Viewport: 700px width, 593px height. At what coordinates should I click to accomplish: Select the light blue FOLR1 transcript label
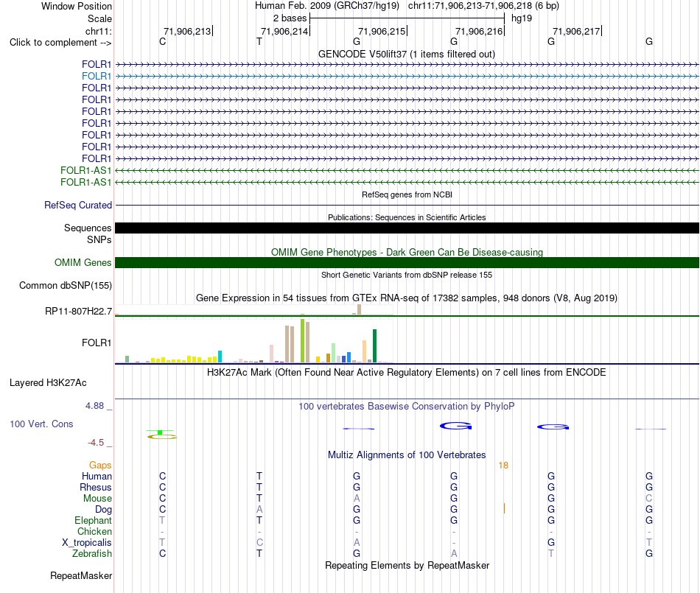pos(97,77)
